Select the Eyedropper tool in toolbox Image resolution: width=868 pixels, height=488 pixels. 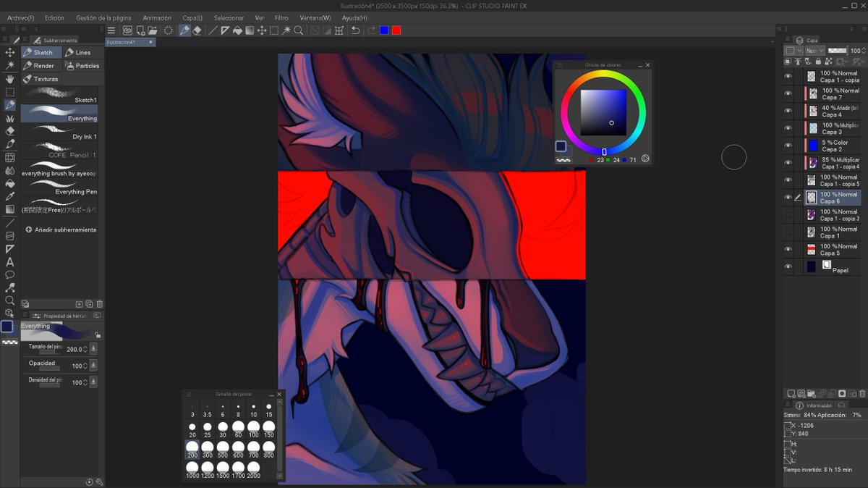pos(10,196)
